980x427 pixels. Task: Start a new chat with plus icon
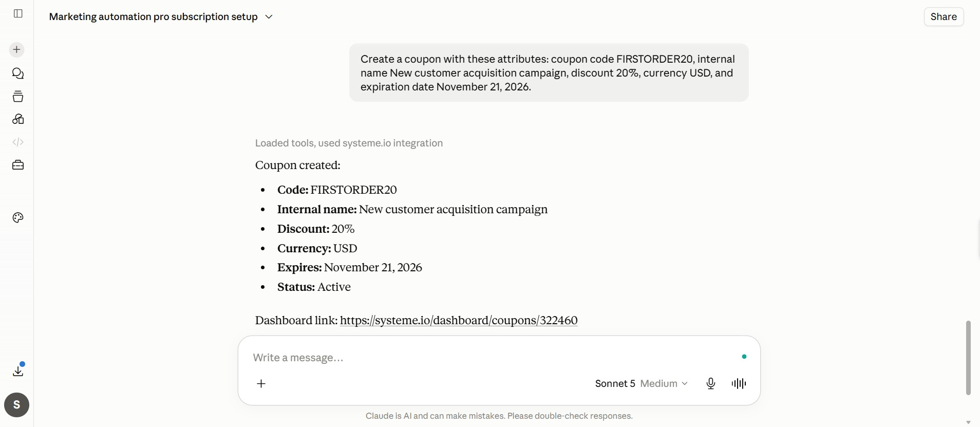click(x=17, y=50)
